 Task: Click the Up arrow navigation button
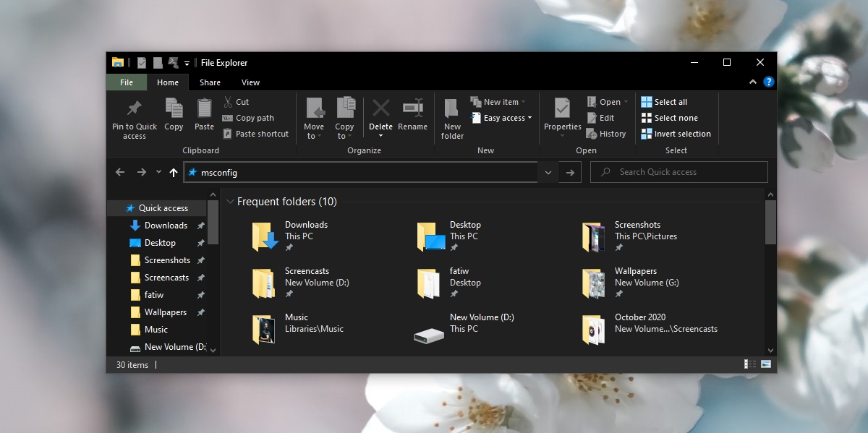[x=173, y=172]
